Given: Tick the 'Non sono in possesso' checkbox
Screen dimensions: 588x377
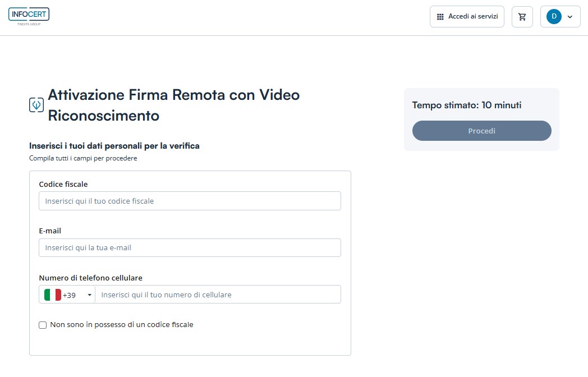Looking at the screenshot, I should [43, 325].
